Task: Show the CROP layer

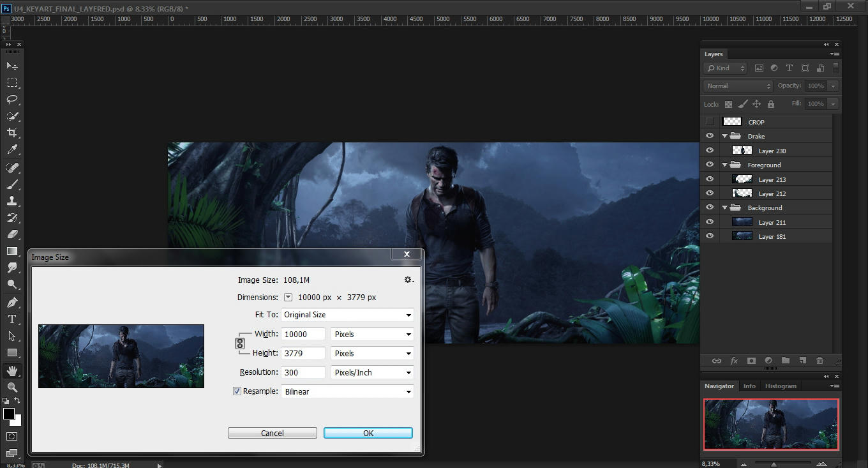Action: (x=709, y=122)
